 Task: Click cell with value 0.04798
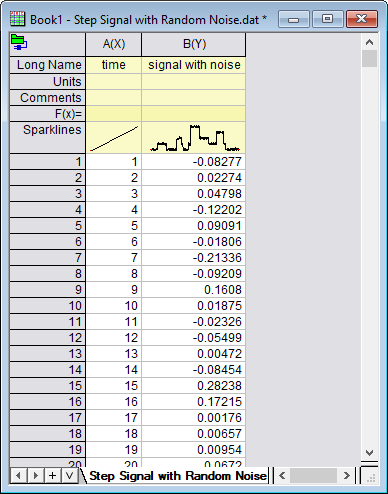[194, 194]
